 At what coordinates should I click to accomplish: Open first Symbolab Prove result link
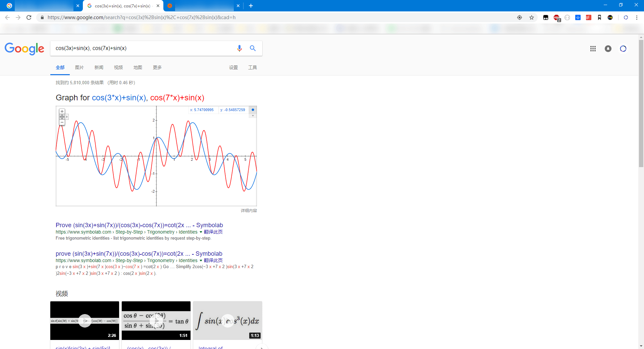(139, 225)
